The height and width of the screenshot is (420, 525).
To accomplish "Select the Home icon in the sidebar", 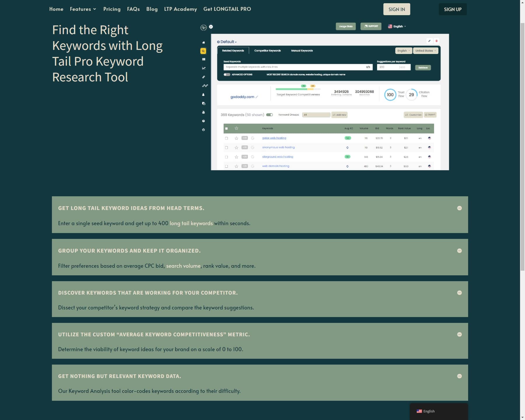I will point(203,42).
